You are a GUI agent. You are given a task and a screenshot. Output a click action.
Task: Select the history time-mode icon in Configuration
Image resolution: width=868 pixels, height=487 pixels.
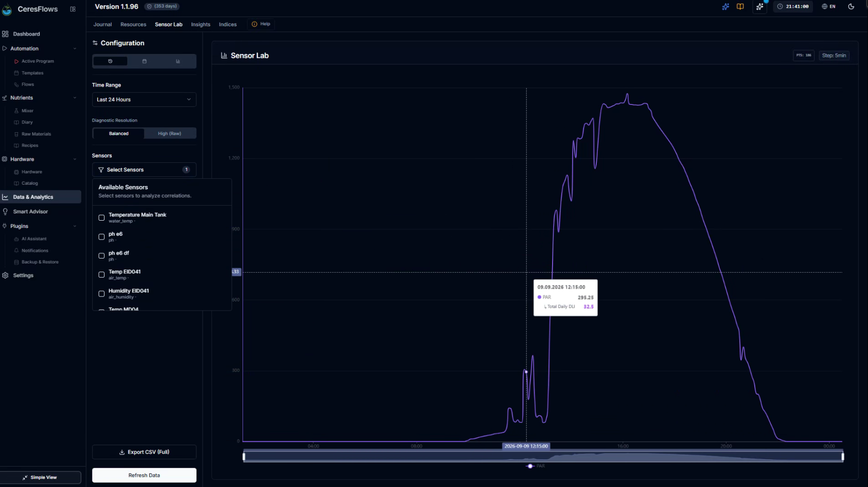click(x=110, y=61)
